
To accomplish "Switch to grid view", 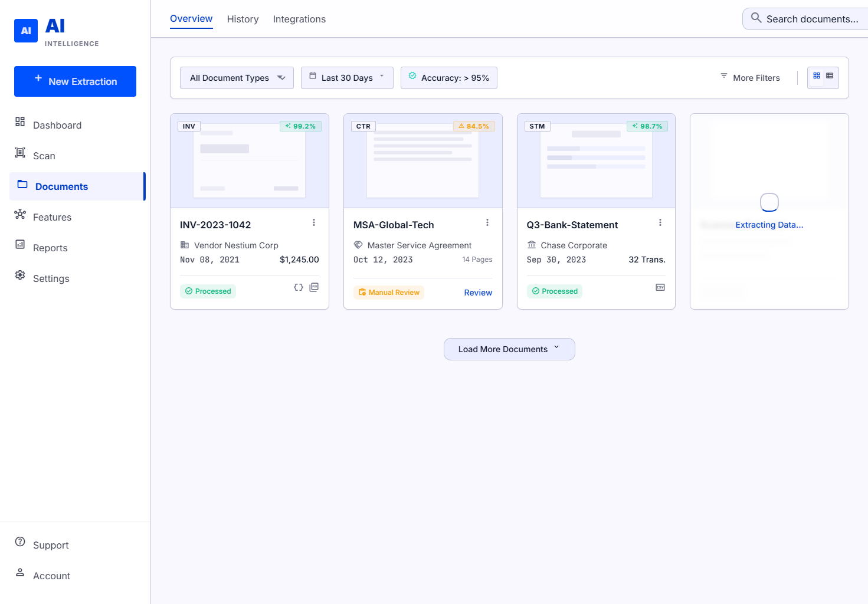I will click(x=817, y=76).
